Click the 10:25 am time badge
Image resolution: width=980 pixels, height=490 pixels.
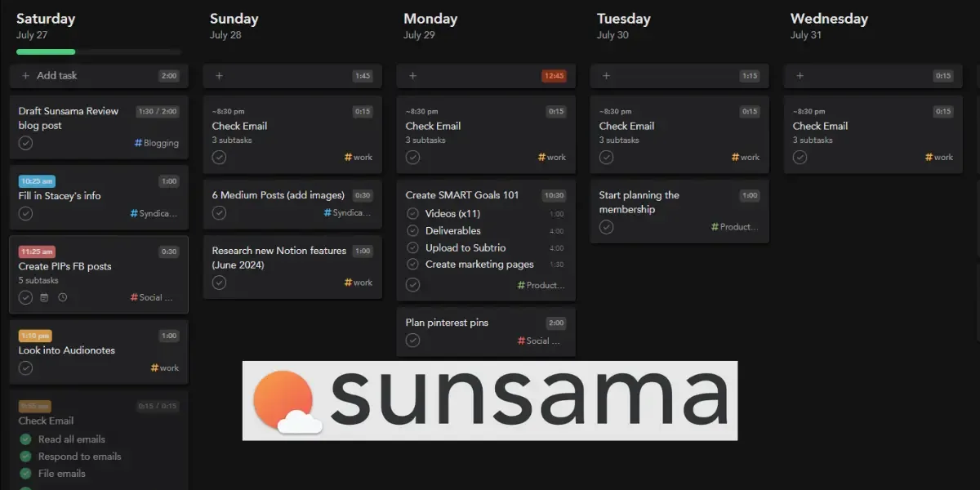tap(37, 181)
